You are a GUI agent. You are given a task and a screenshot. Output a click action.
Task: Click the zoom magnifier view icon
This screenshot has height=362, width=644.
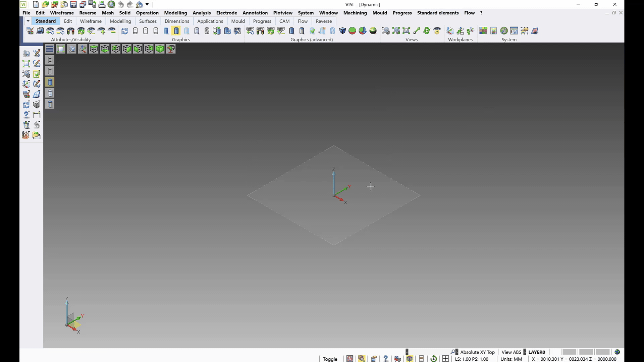71,49
